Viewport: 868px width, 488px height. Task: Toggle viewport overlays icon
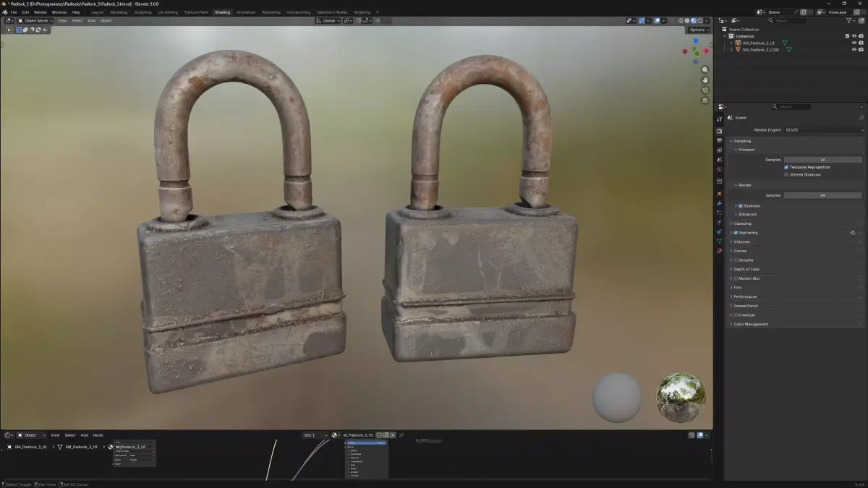(x=657, y=21)
